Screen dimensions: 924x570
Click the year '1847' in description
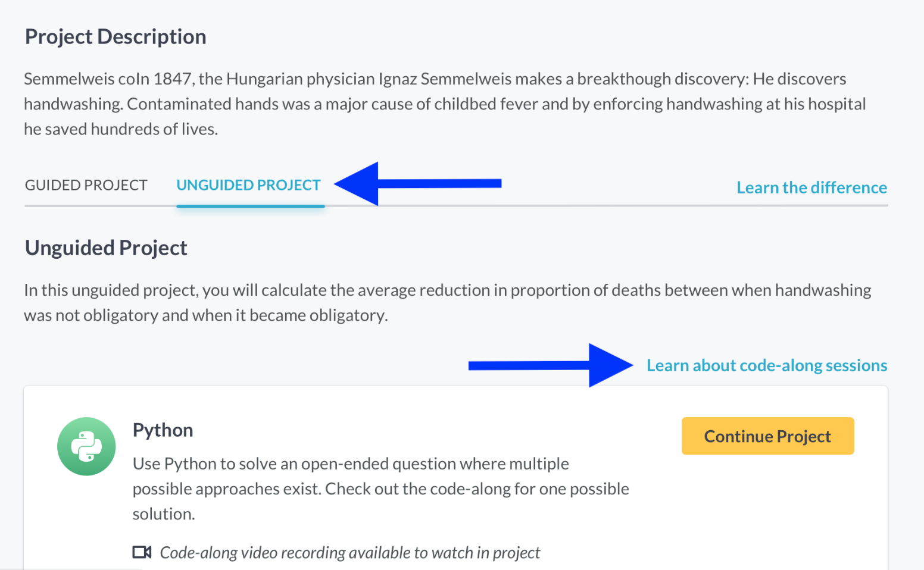point(172,79)
